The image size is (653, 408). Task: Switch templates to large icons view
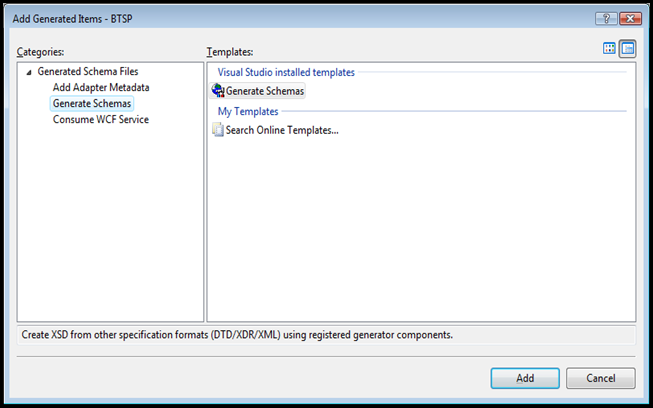pyautogui.click(x=610, y=49)
